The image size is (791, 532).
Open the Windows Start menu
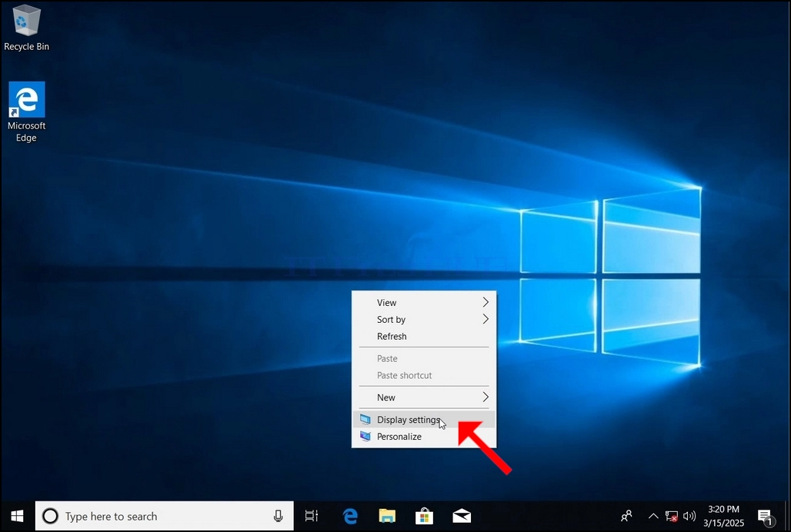tap(17, 516)
